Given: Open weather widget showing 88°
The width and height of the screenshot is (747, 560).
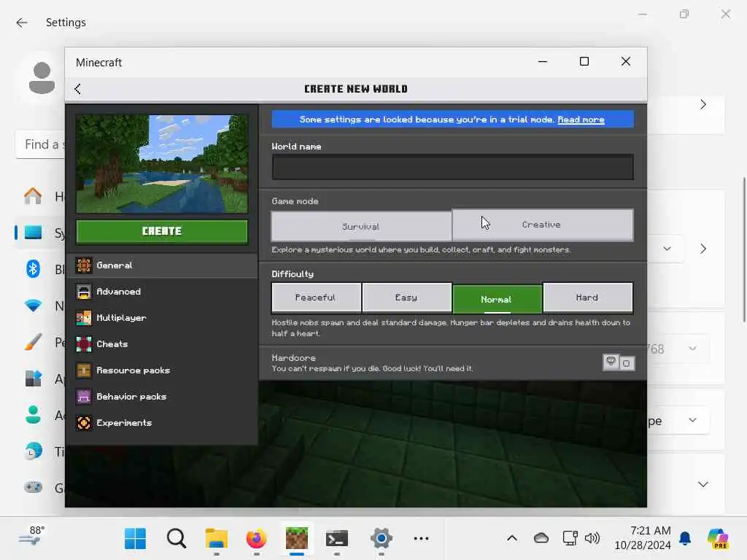Looking at the screenshot, I should coord(32,536).
